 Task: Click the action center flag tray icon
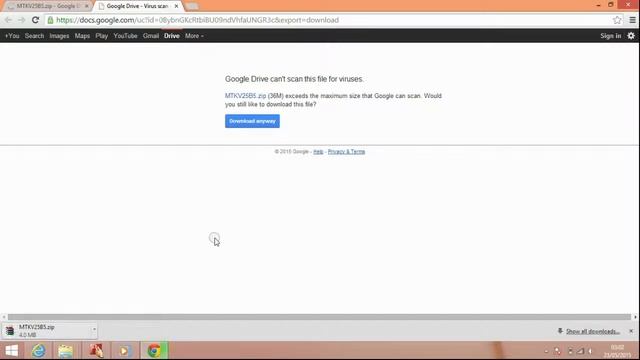[570, 351]
